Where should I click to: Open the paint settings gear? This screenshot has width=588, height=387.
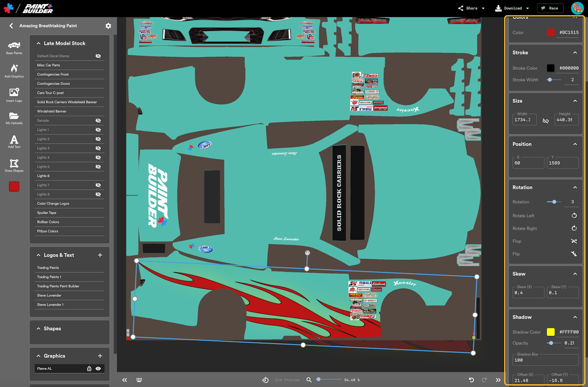coord(108,26)
